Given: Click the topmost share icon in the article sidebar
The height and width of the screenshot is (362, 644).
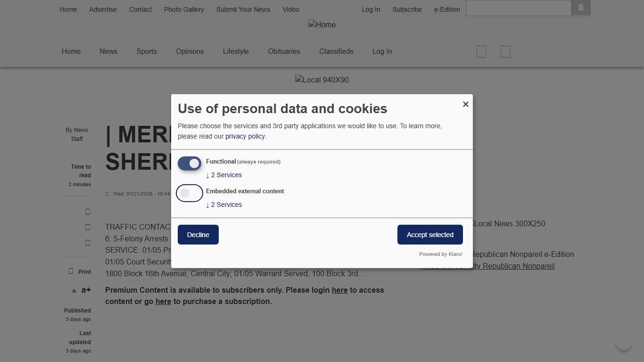Looking at the screenshot, I should coord(88,212).
